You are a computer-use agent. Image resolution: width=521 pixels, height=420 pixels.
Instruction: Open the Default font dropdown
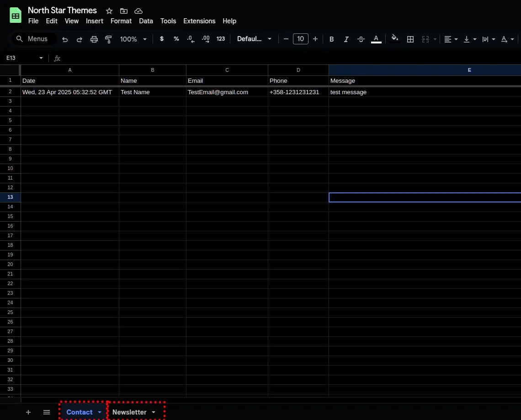254,39
